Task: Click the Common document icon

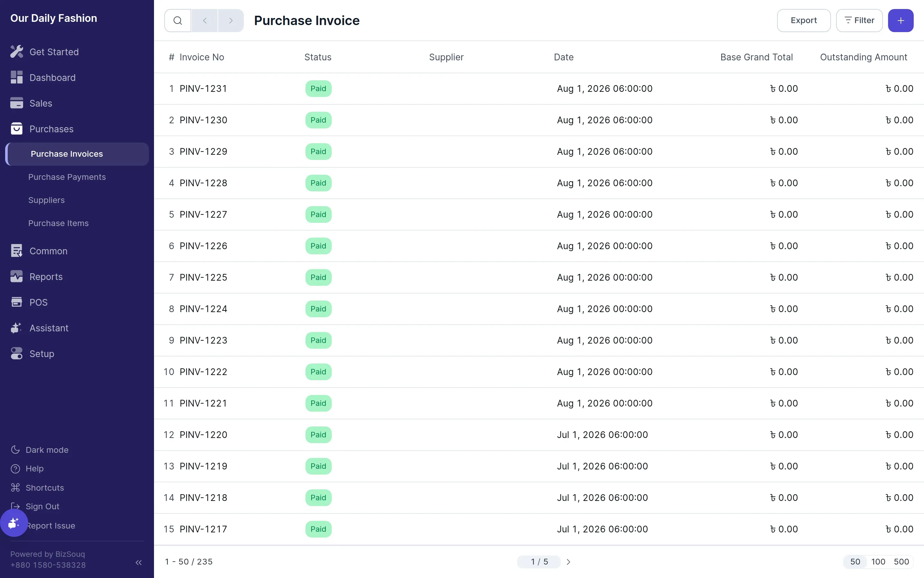Action: (16, 251)
